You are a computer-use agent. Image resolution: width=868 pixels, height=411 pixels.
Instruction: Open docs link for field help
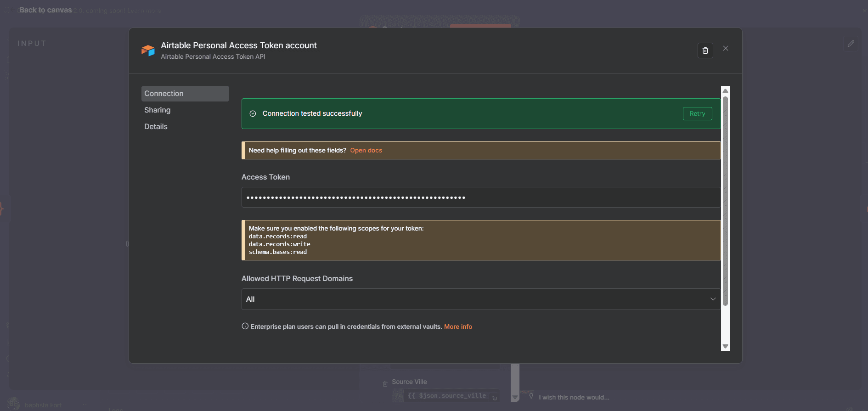[366, 150]
